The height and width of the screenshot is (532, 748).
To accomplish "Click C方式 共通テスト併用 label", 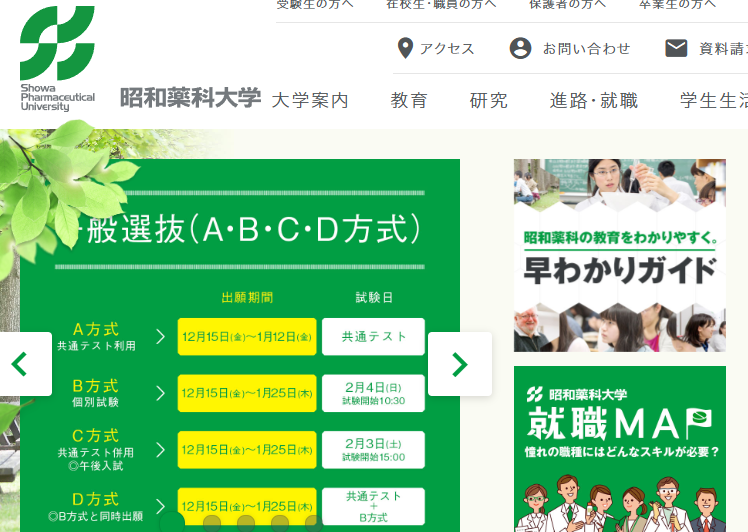I will click(x=95, y=449).
